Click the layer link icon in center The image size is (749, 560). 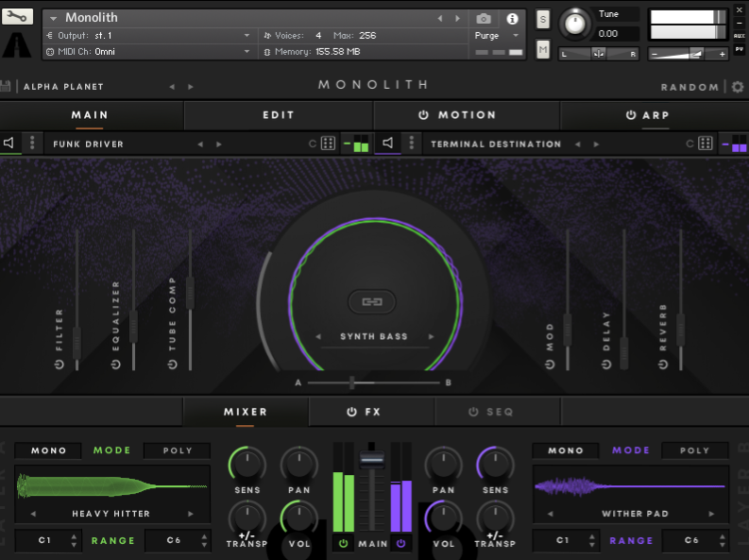click(372, 302)
